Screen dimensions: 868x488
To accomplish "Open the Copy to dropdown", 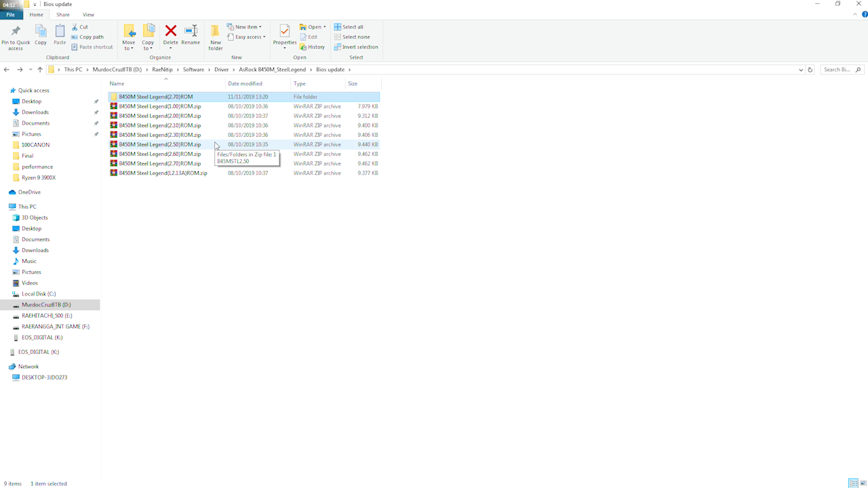I will pos(148,37).
